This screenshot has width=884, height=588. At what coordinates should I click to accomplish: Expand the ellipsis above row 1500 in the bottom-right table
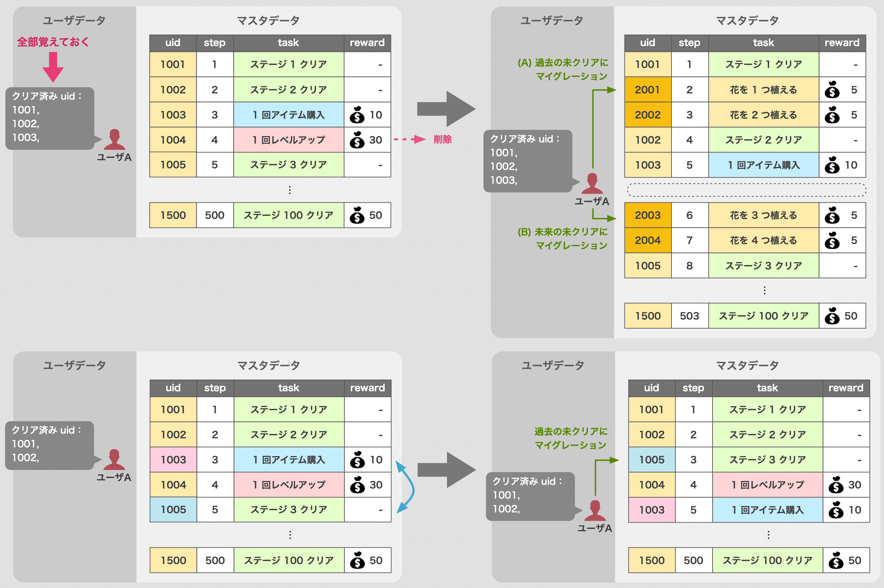[768, 535]
